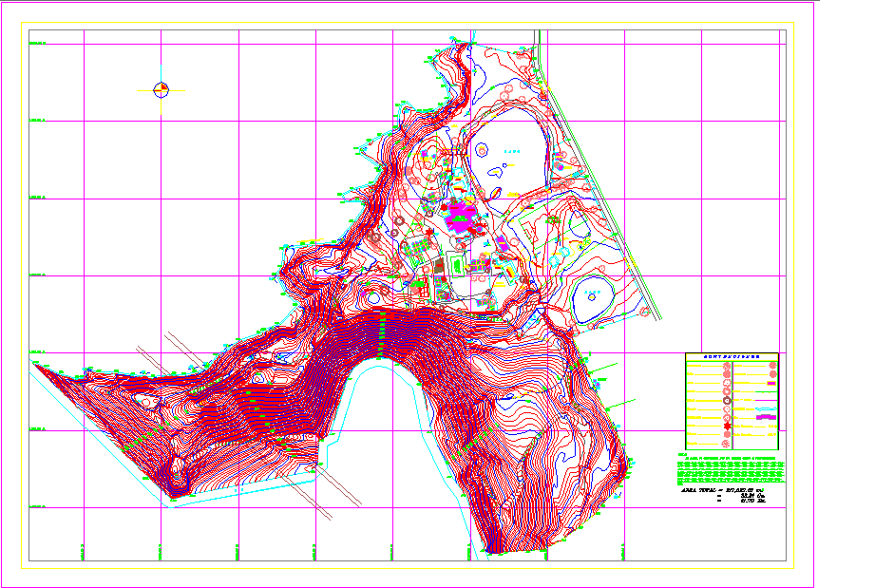Select the dark brown ring legend symbol
Image resolution: width=894 pixels, height=588 pixels.
point(727,400)
